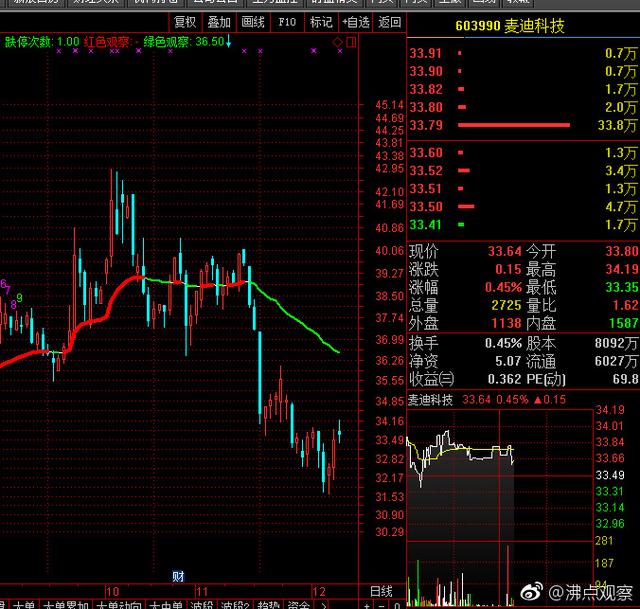Image resolution: width=640 pixels, height=609 pixels.
Task: Open F10 company information
Action: coord(287,21)
